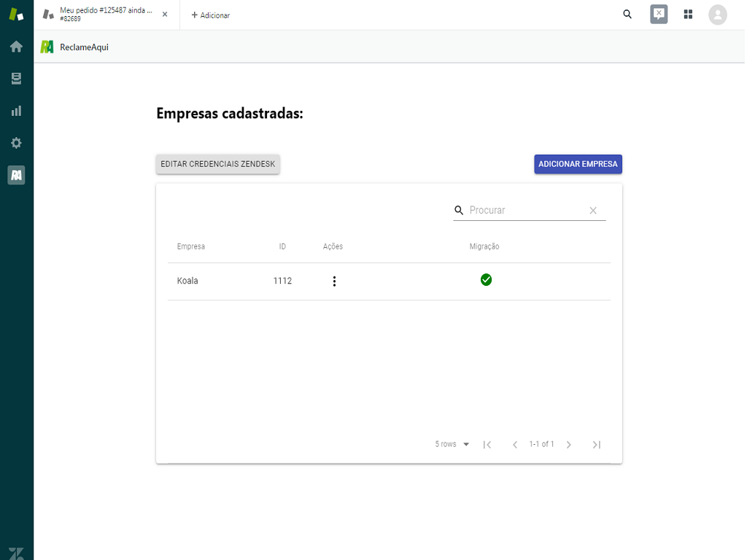This screenshot has width=747, height=560.
Task: Click Editar Credenciais Zendesk button
Action: pos(217,164)
